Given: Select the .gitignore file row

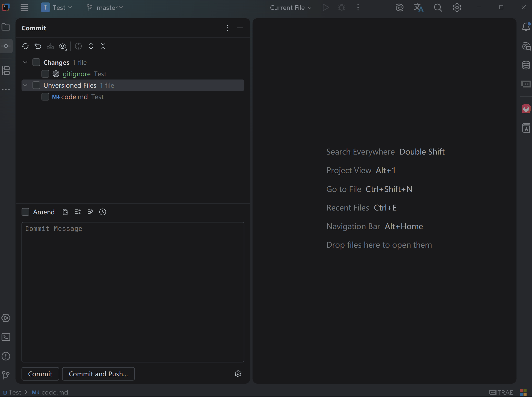Looking at the screenshot, I should 133,74.
